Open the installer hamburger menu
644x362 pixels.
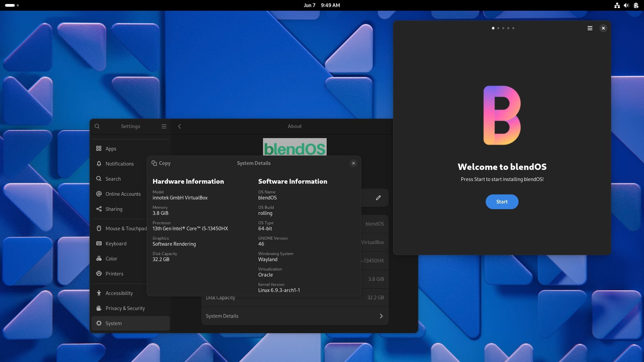coord(590,28)
